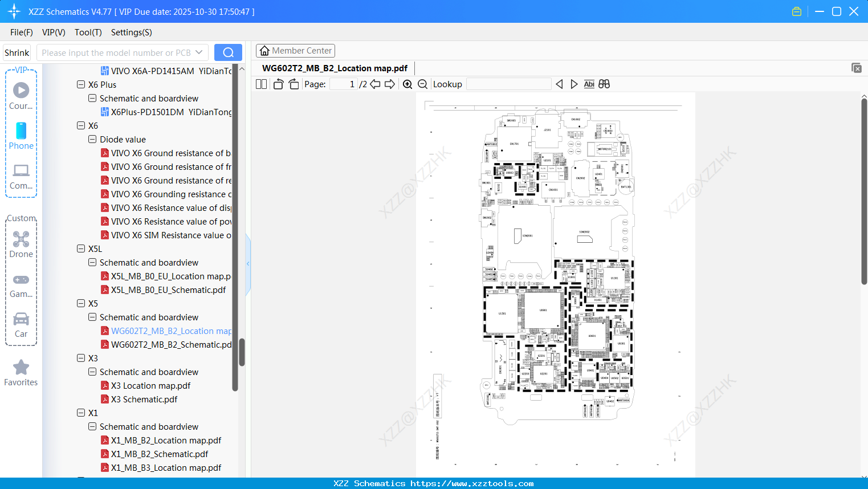Collapse the X5L tree node
868x489 pixels.
coord(81,248)
